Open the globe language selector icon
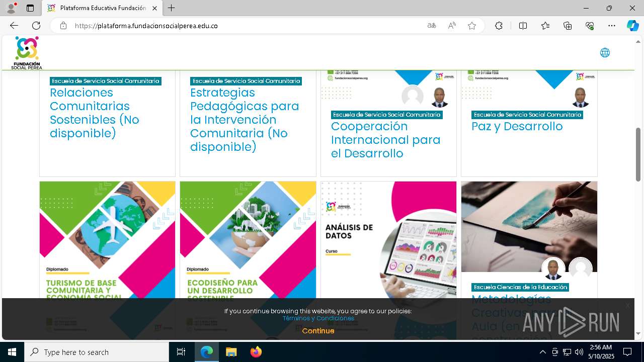 [x=605, y=53]
